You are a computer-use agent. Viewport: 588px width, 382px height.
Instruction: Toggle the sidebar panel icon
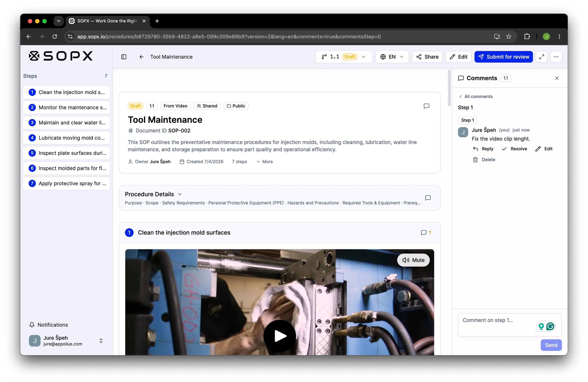point(124,57)
